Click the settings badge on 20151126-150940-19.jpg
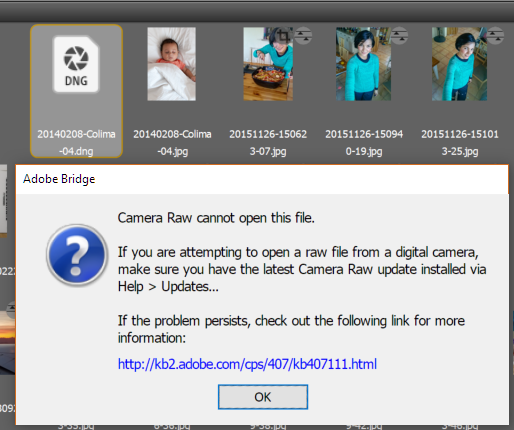Image resolution: width=514 pixels, height=430 pixels. coord(399,35)
